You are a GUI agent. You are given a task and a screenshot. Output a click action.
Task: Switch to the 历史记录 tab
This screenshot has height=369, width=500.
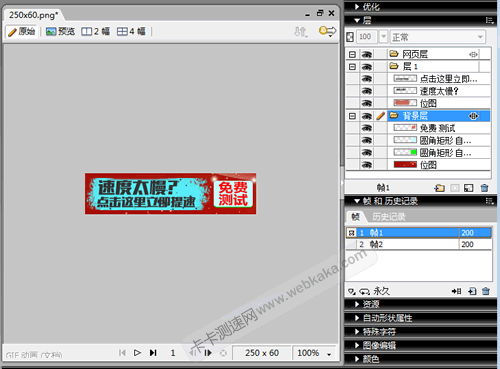[389, 217]
